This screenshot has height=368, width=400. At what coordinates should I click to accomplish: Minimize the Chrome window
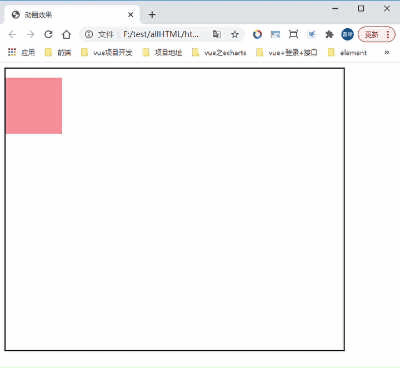[x=335, y=9]
